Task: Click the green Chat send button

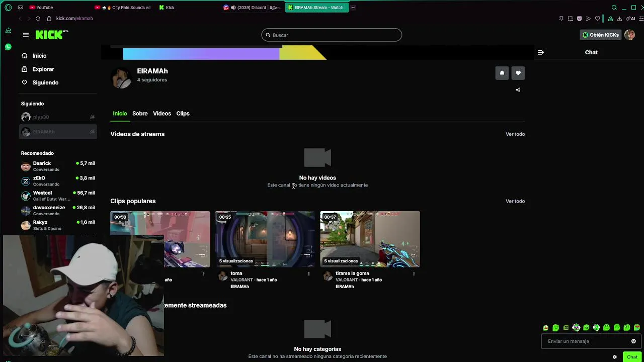Action: 632,357
